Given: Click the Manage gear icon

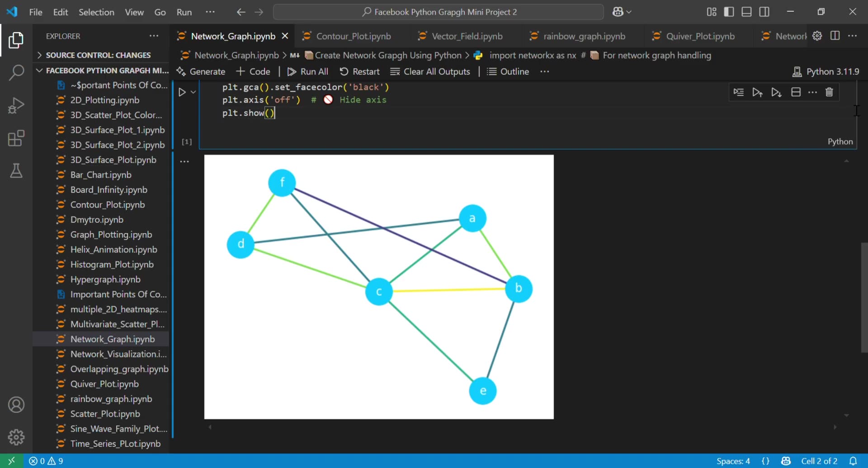Looking at the screenshot, I should (16, 437).
